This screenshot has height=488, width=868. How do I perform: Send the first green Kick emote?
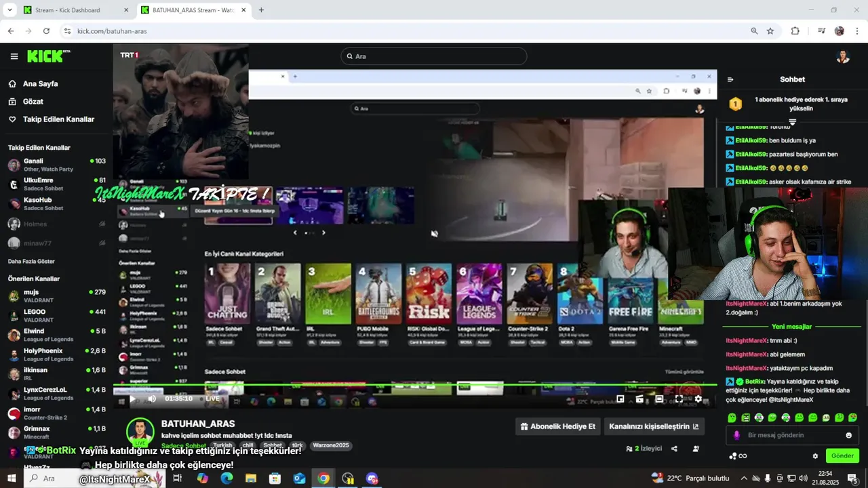pos(732,418)
